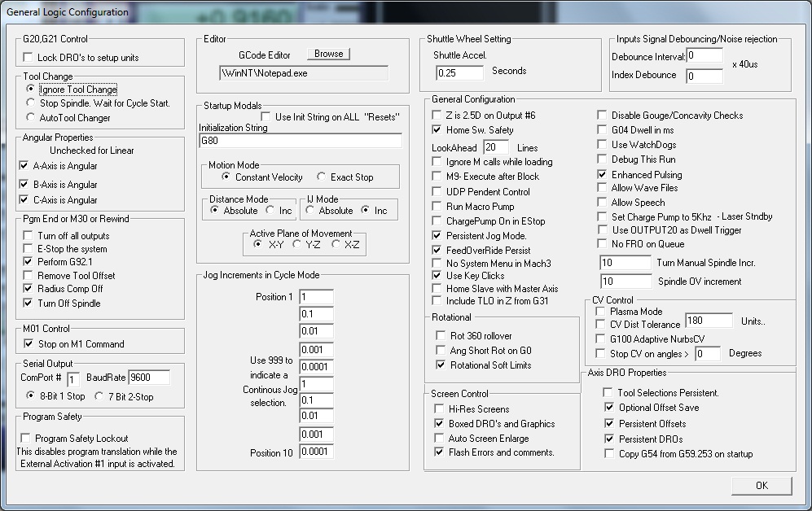Image resolution: width=812 pixels, height=511 pixels.
Task: Enable Remove Tool Offset
Action: pos(28,276)
